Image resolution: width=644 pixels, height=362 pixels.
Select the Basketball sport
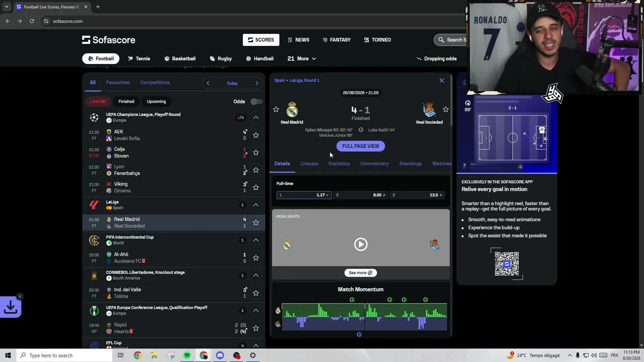180,58
